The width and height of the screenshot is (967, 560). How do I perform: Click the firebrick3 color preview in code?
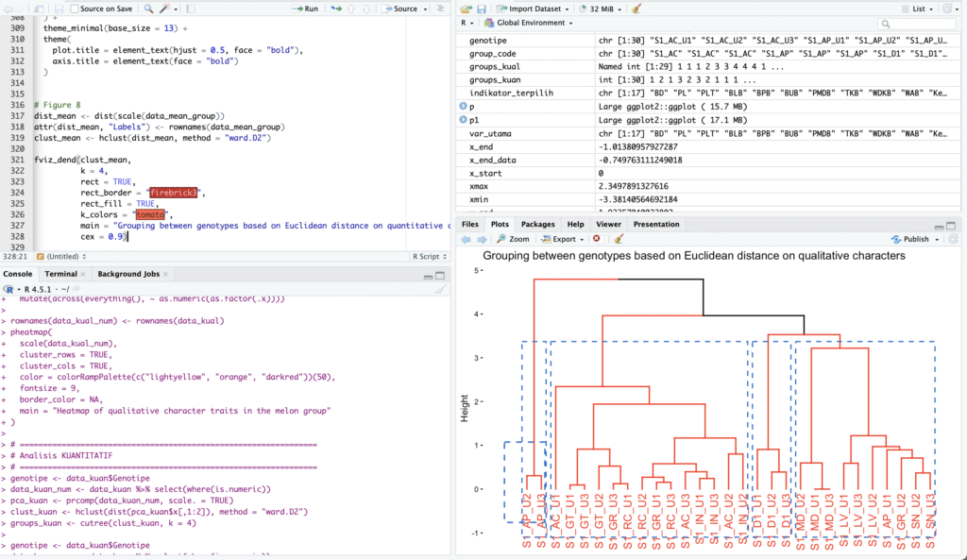tap(172, 193)
